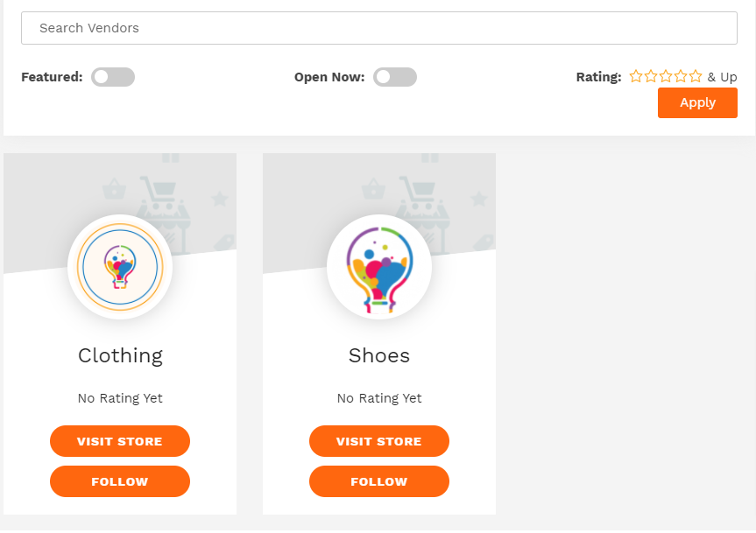
Task: Click the third rating star
Action: point(666,77)
